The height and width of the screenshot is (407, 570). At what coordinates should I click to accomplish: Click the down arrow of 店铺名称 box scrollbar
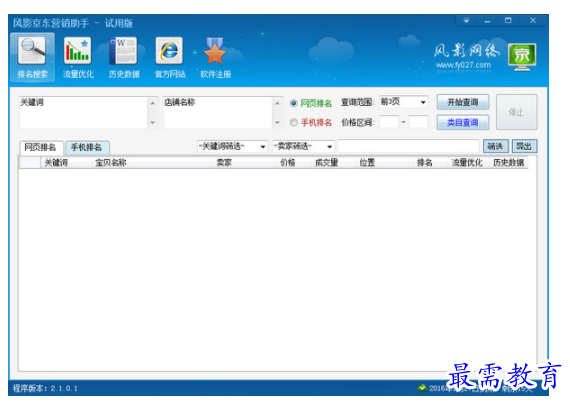click(x=277, y=122)
